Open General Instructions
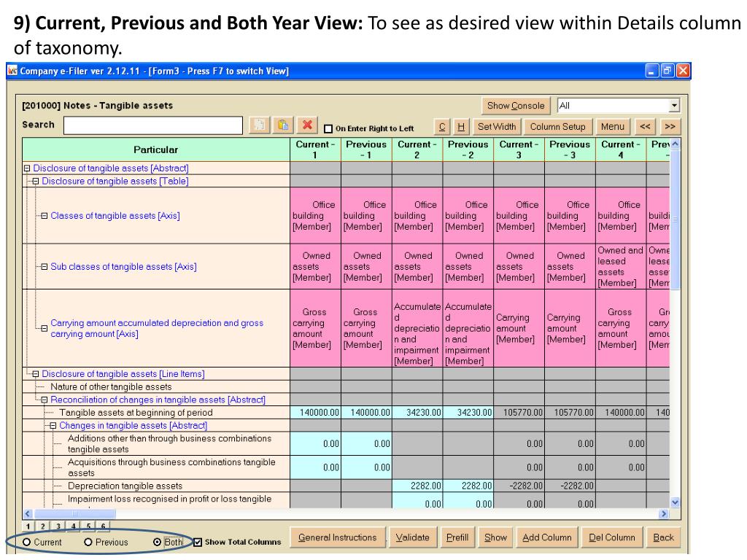The image size is (747, 560). click(x=337, y=537)
